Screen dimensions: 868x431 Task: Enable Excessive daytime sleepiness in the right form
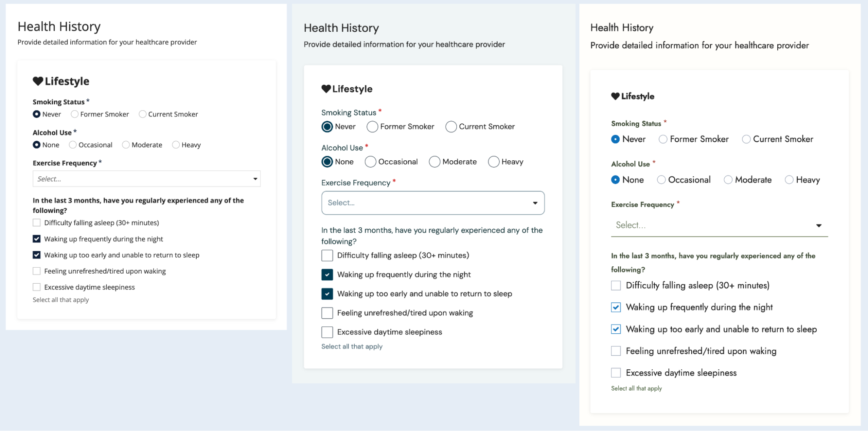coord(616,373)
